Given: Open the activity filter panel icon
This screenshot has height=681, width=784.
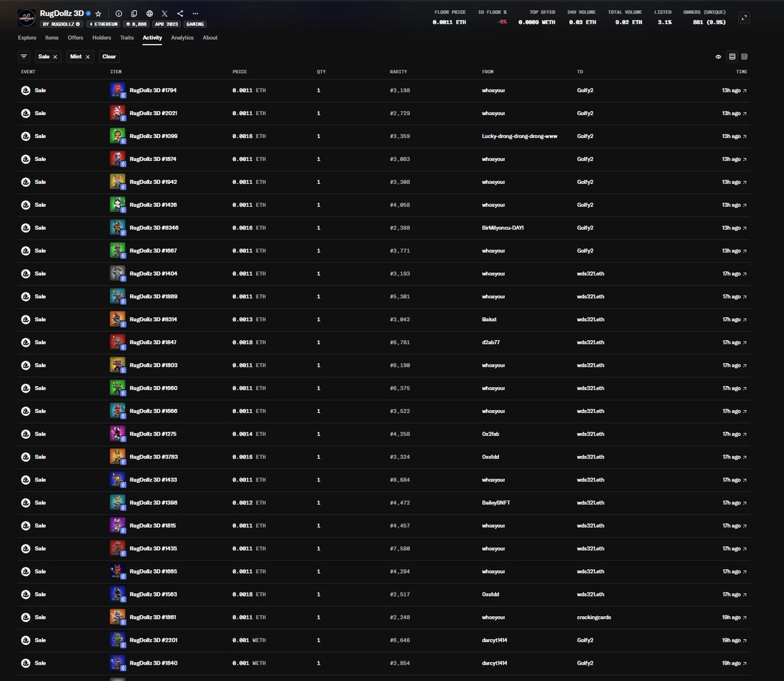Looking at the screenshot, I should (x=24, y=56).
